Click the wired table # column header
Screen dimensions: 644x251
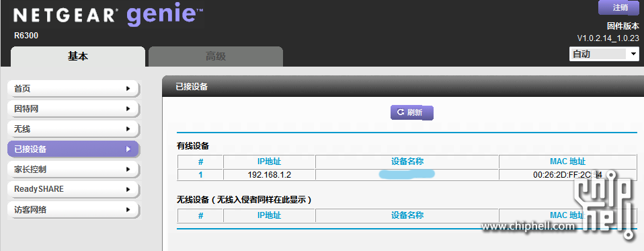[200, 162]
